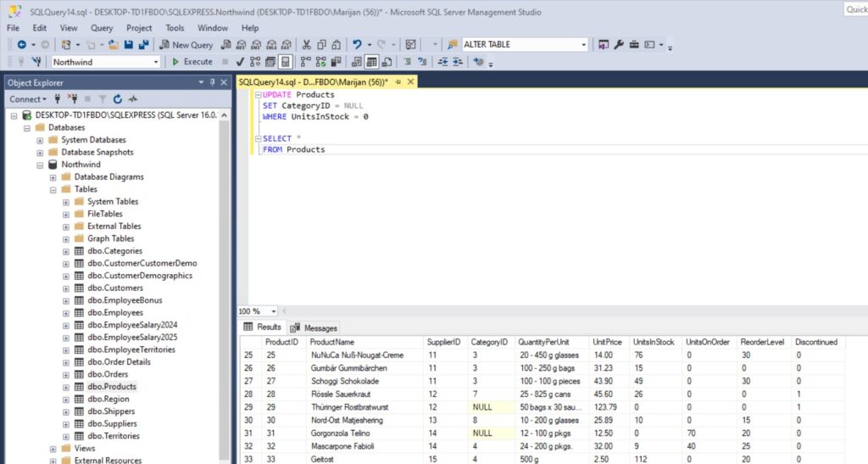Toggle pin on SQLQuery14.sql tab
Image resolution: width=868 pixels, height=464 pixels.
398,82
